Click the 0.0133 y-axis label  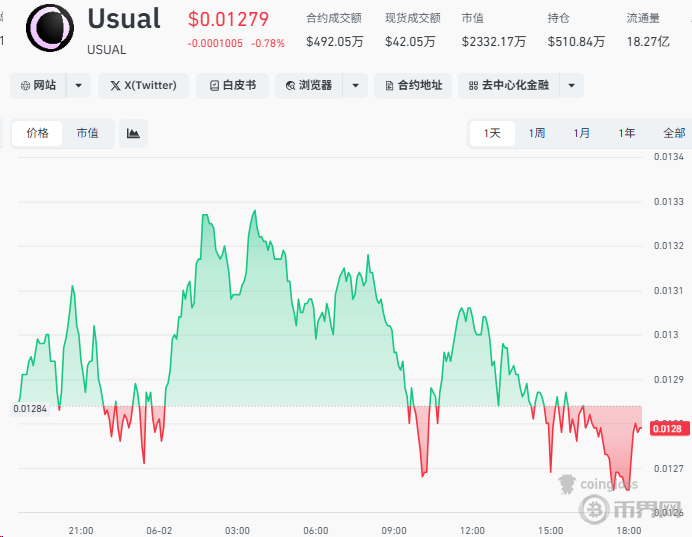[x=669, y=202]
